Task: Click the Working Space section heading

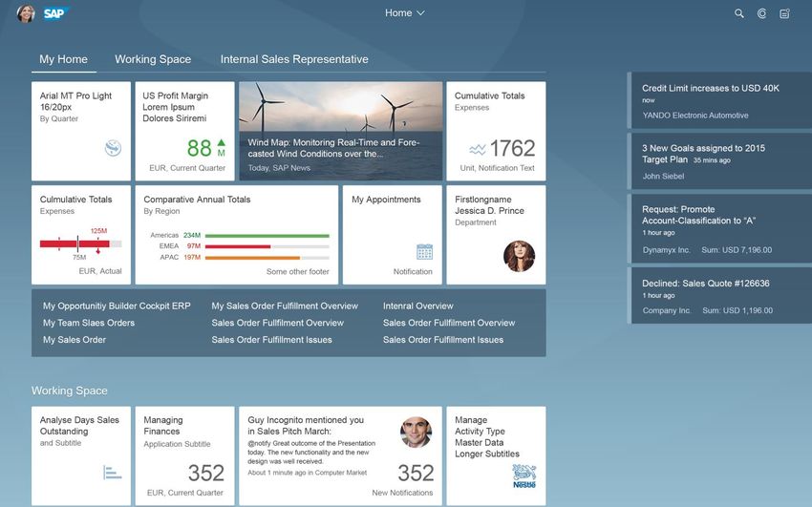Action: [x=70, y=391]
